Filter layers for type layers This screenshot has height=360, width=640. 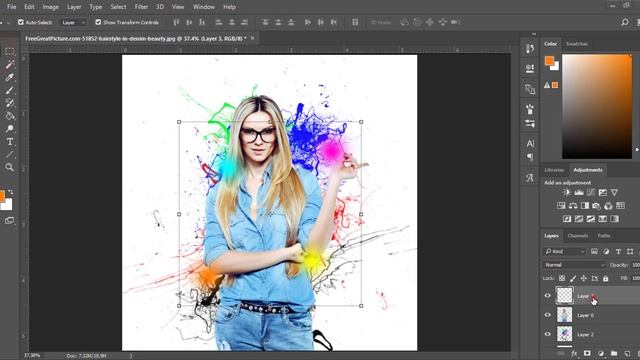[x=618, y=251]
